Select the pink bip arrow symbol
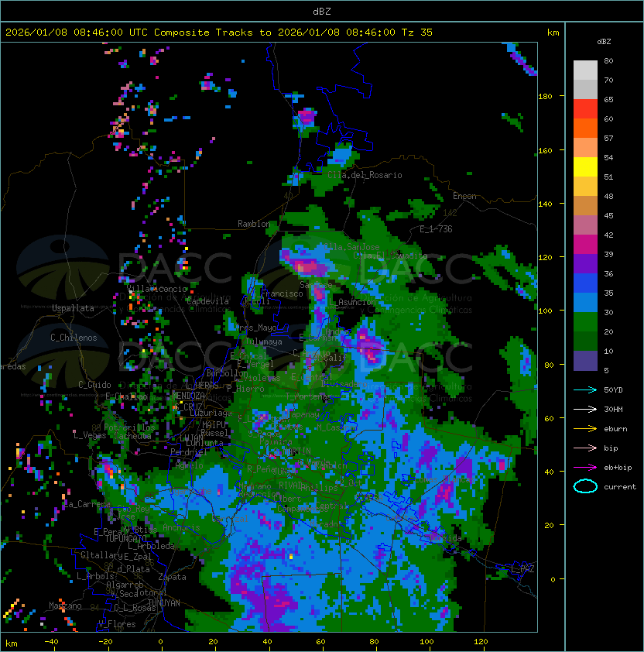 [x=585, y=448]
